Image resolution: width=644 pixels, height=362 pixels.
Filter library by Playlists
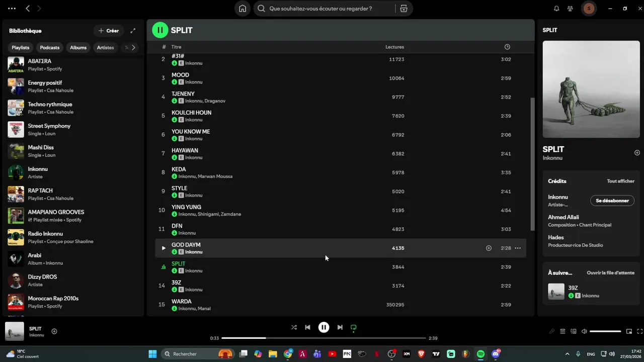tap(21, 48)
